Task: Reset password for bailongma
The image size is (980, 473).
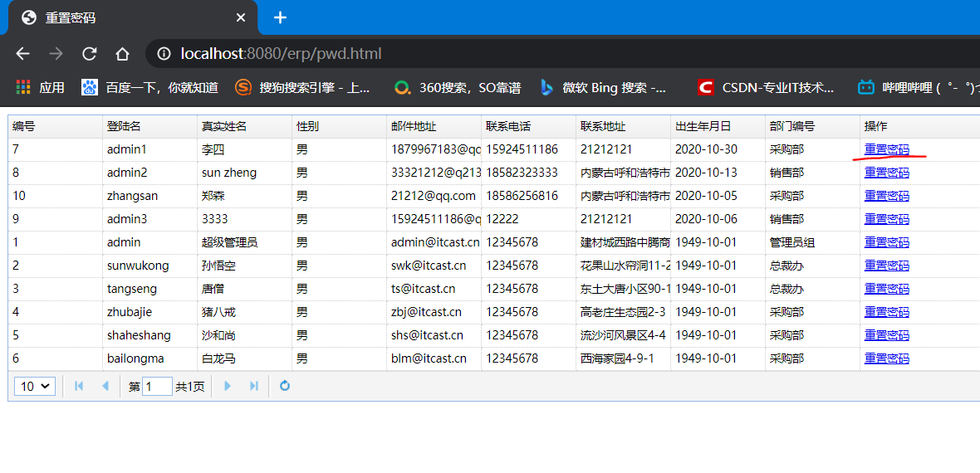Action: [x=886, y=358]
